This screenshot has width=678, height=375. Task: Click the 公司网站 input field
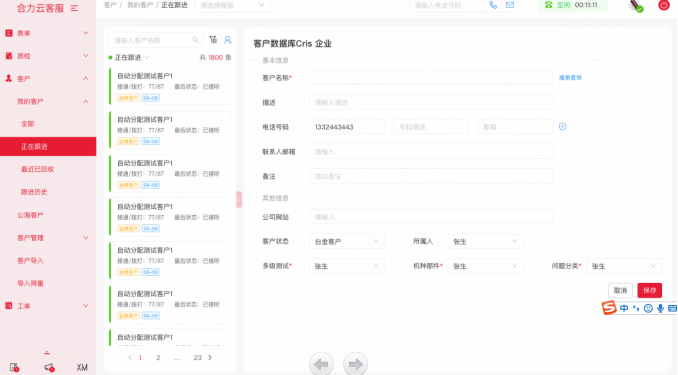pyautogui.click(x=431, y=217)
